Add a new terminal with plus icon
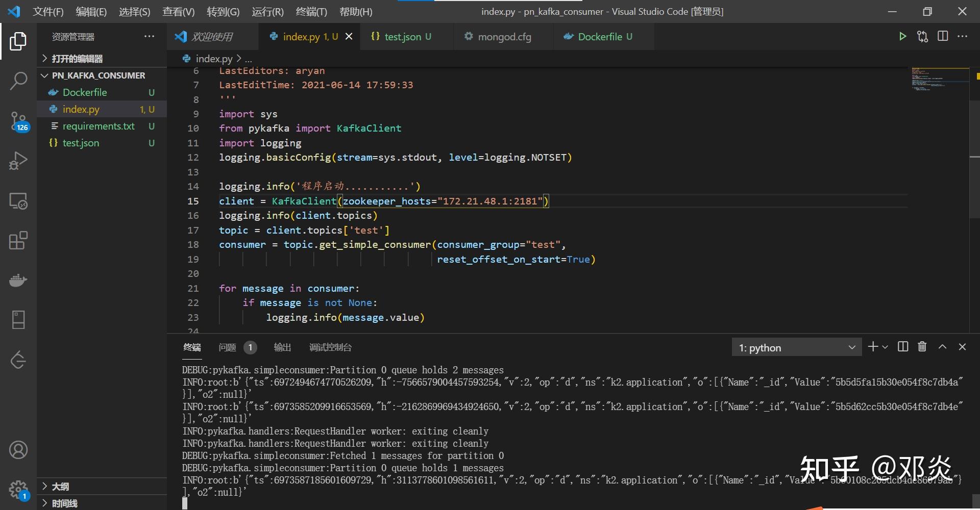Viewport: 980px width, 510px height. (x=873, y=347)
